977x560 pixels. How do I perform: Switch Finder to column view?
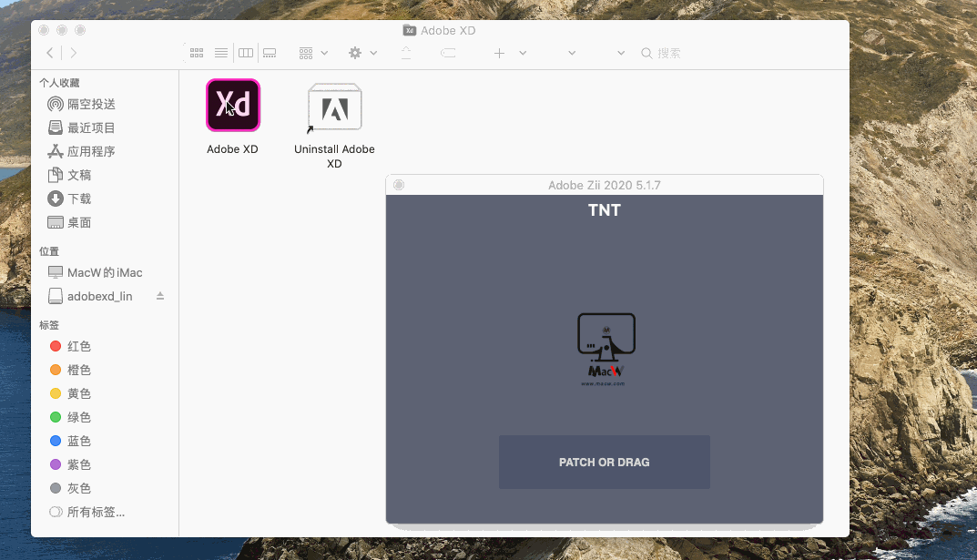coord(246,53)
